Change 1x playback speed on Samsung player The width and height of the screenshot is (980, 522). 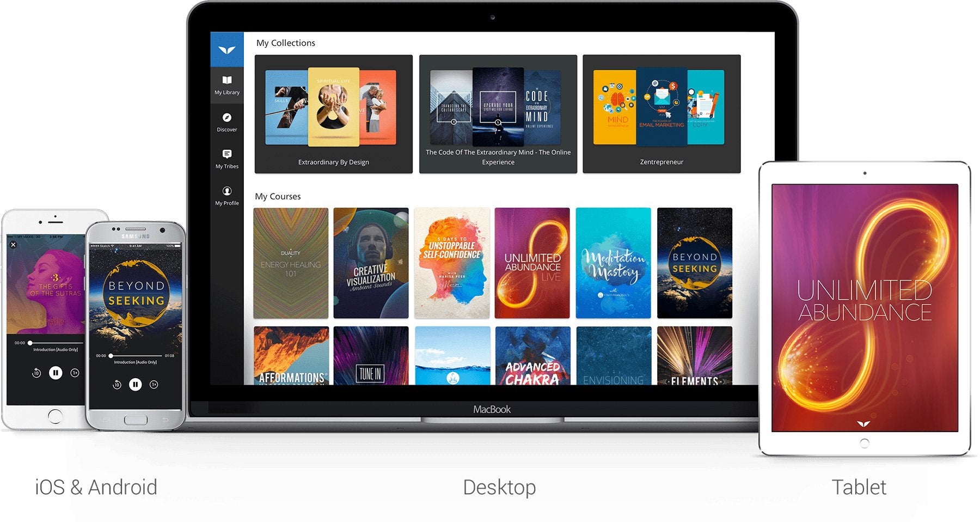coord(154,385)
